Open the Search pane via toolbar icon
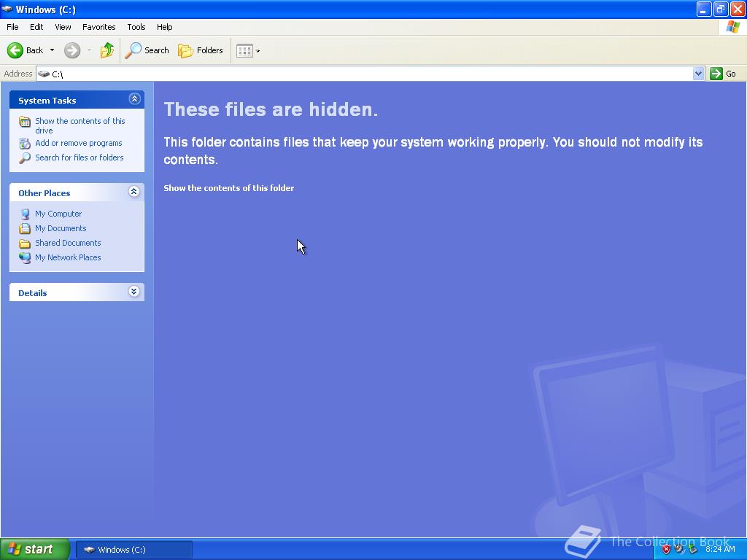The image size is (747, 560). (147, 50)
